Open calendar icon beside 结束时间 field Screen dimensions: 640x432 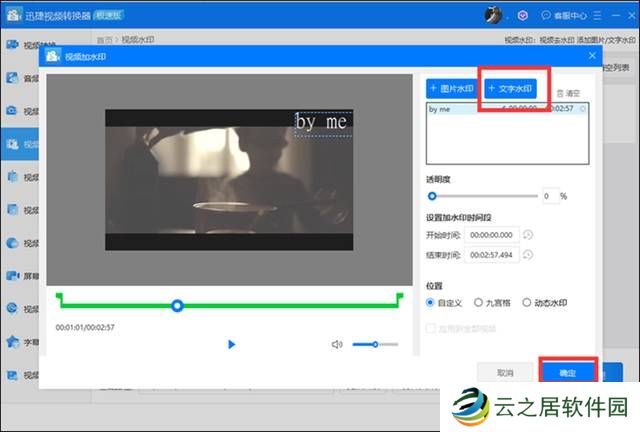point(528,255)
